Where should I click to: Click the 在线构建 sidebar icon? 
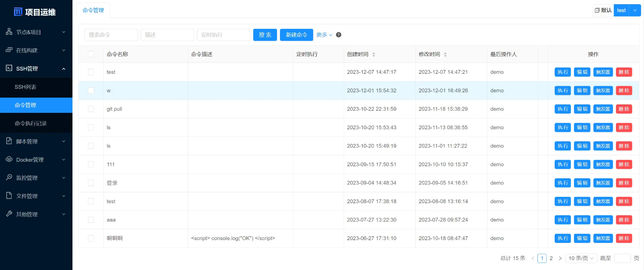[9, 50]
